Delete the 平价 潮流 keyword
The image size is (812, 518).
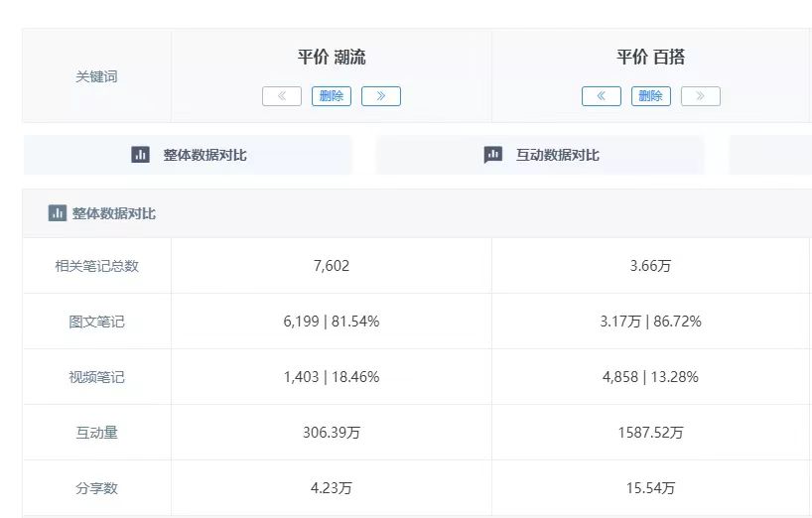pos(332,96)
